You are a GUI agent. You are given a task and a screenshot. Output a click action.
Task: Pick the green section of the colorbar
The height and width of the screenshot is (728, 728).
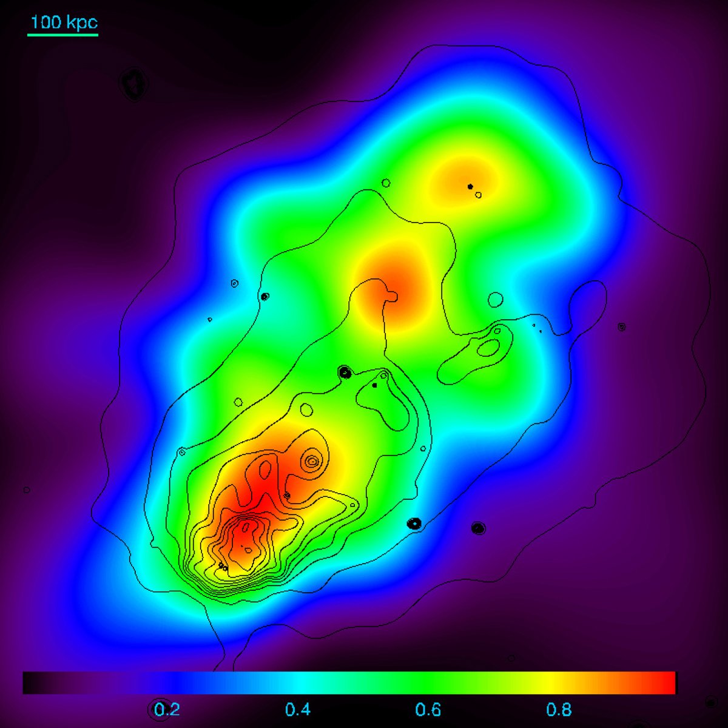pos(394,682)
